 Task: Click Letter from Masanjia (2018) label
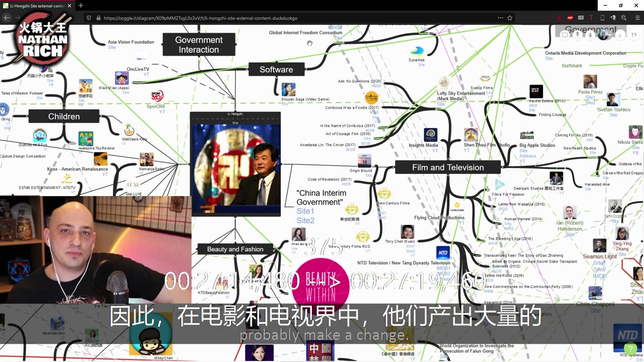[522, 204]
